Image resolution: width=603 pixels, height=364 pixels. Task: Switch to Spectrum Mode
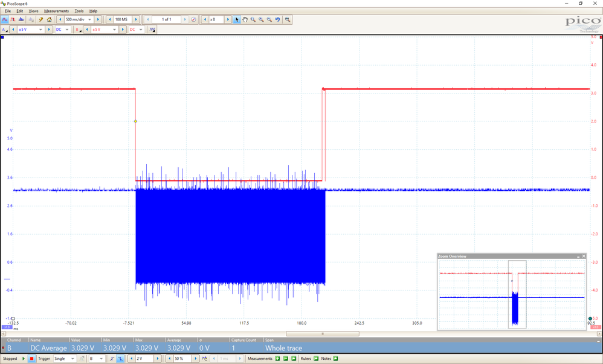[x=21, y=19]
